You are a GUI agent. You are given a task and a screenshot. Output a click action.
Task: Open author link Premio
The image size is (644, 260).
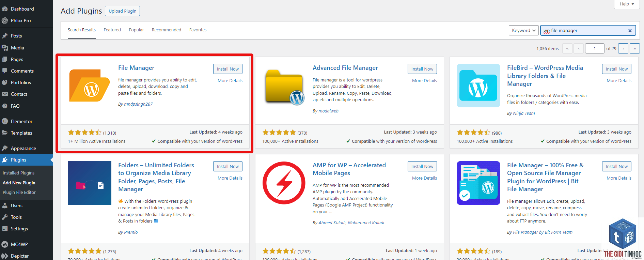(131, 232)
